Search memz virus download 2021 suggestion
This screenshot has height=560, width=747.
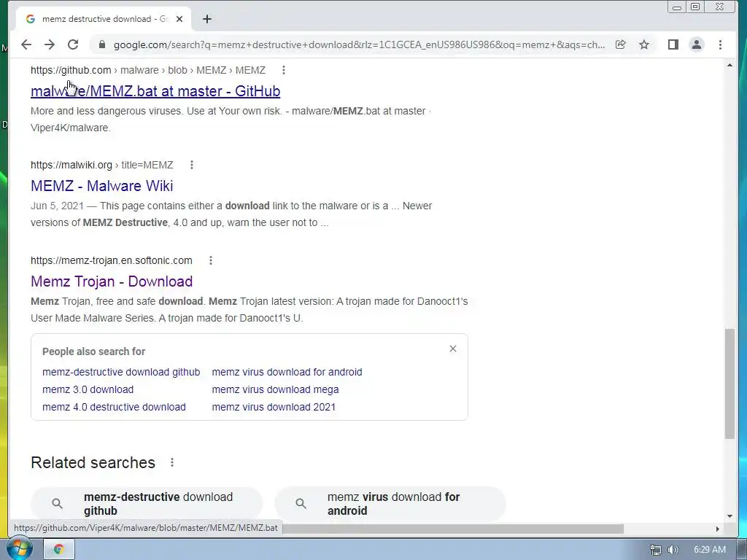tap(274, 407)
